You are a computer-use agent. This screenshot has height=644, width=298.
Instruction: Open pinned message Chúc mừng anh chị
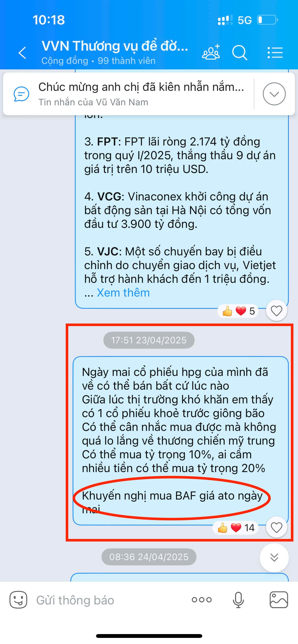141,87
